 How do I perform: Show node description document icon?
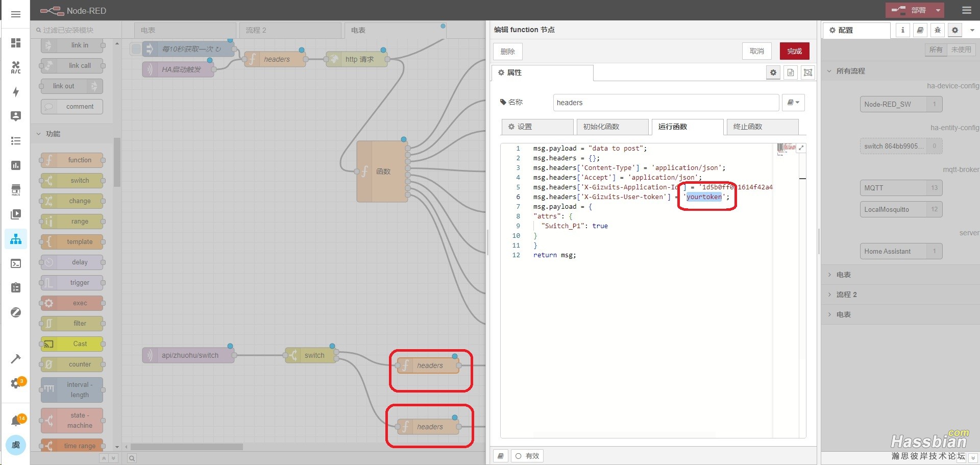(791, 72)
